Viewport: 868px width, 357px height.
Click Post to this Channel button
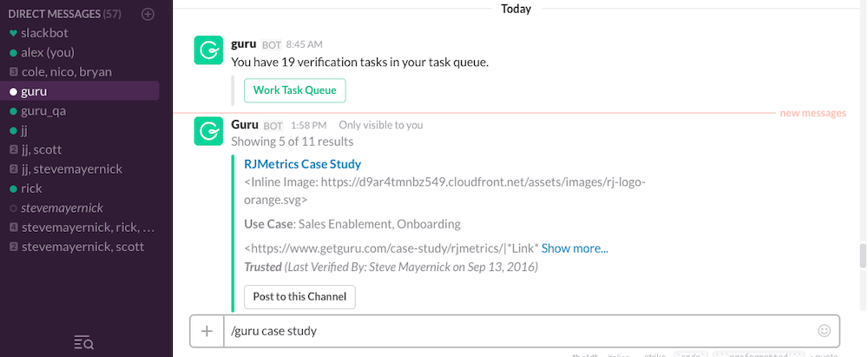(x=299, y=296)
